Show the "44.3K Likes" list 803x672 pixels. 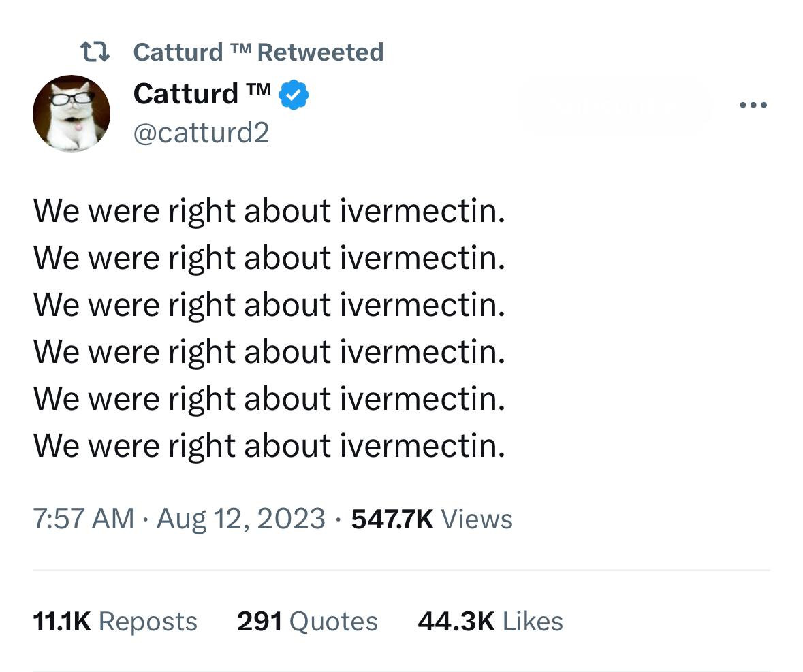490,621
